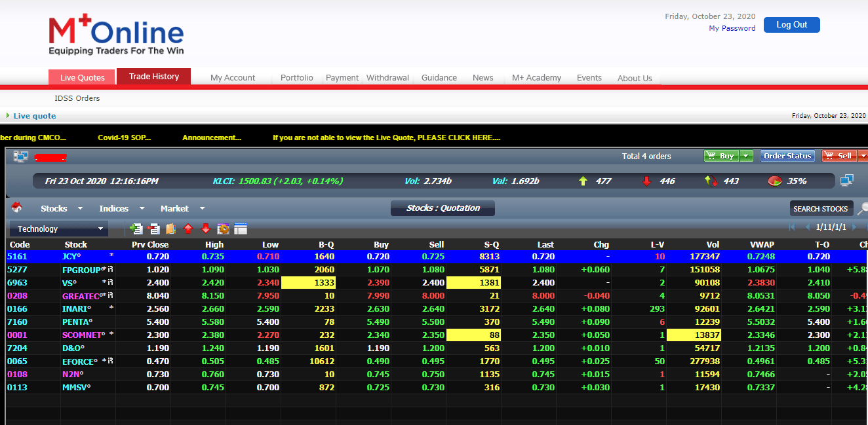868x425 pixels.
Task: Open the Sell button dropdown arrow
Action: [x=862, y=156]
